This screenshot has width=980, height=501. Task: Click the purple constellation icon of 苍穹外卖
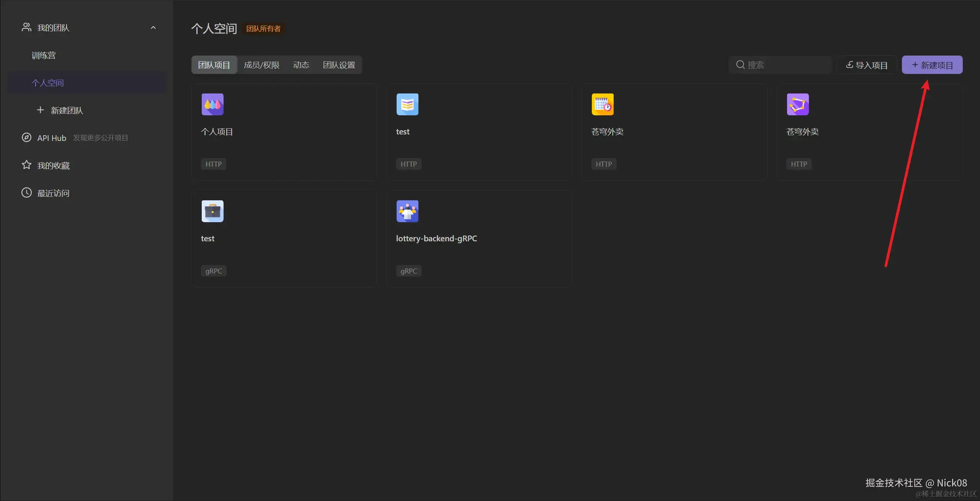coord(798,104)
